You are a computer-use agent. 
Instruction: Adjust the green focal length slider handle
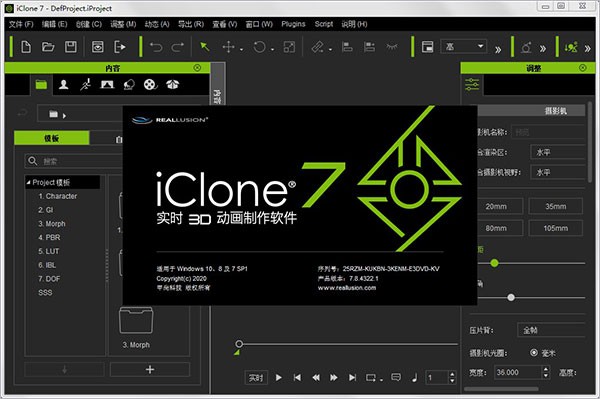[494, 263]
